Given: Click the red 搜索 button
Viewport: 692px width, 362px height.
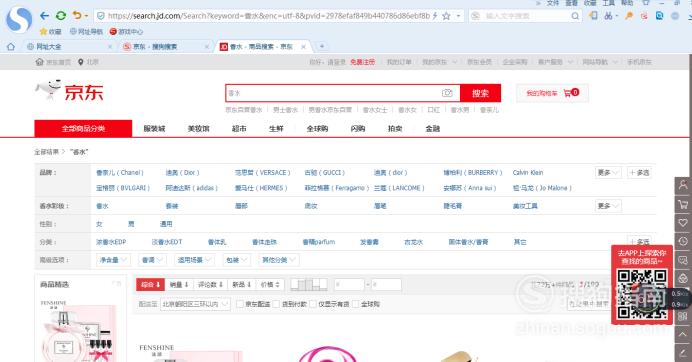Looking at the screenshot, I should [x=480, y=93].
